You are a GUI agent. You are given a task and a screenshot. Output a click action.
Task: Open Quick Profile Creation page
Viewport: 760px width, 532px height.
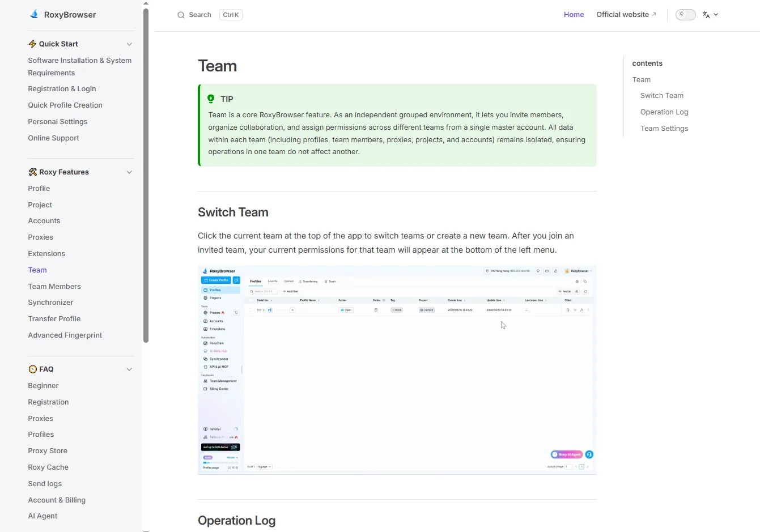pyautogui.click(x=65, y=105)
